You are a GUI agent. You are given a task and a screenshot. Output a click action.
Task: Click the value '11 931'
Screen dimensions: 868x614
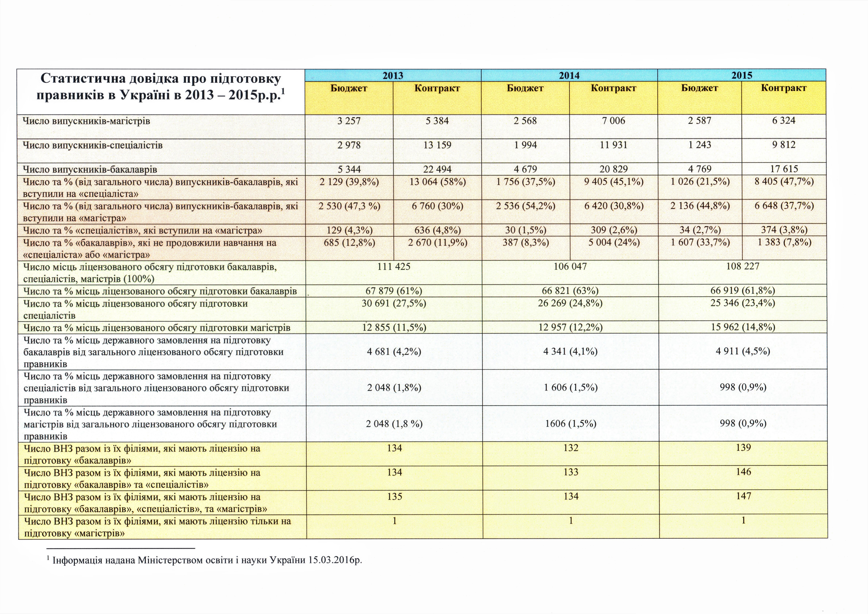point(614,145)
